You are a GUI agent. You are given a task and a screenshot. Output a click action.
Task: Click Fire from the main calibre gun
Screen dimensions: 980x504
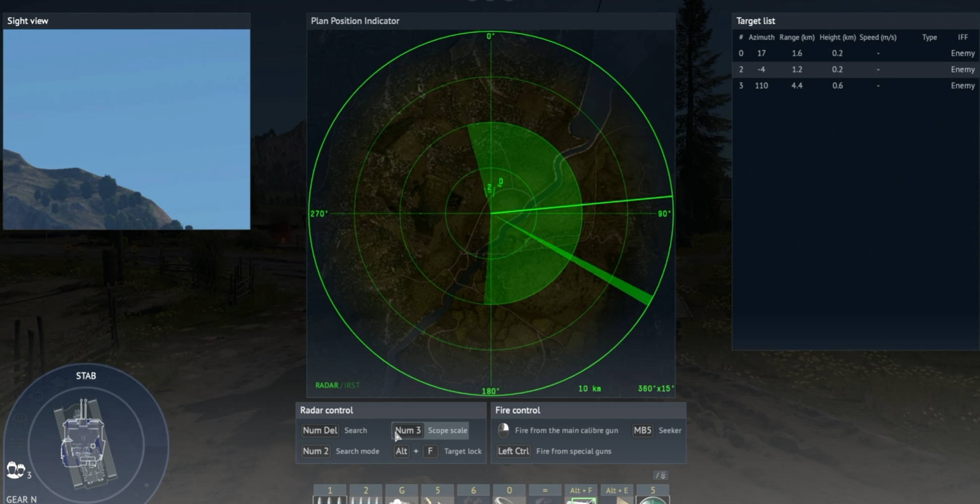click(566, 430)
